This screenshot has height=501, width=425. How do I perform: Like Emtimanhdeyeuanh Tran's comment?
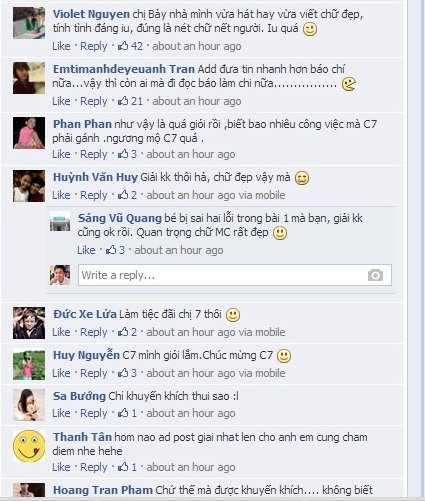click(61, 101)
